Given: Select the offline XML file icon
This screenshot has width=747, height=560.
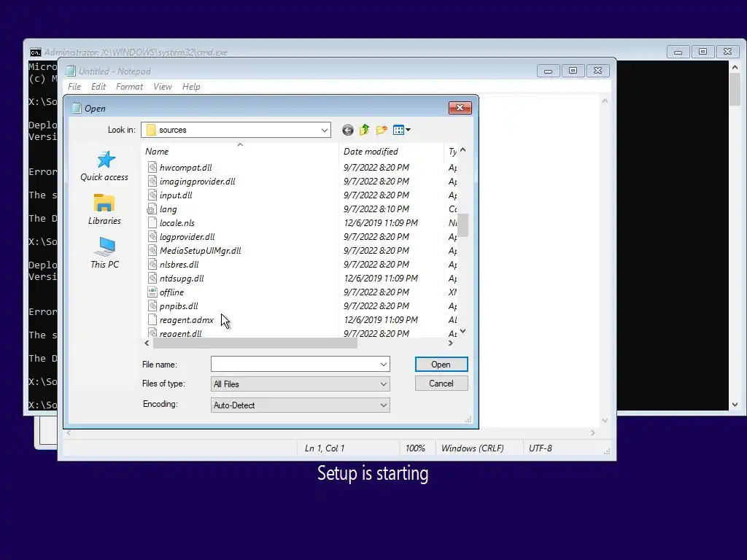Looking at the screenshot, I should (152, 292).
